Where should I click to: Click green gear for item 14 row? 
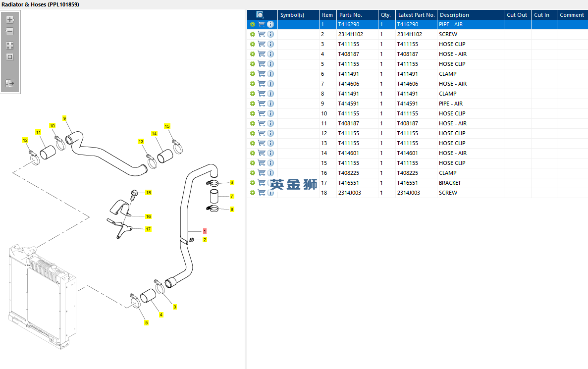point(253,153)
